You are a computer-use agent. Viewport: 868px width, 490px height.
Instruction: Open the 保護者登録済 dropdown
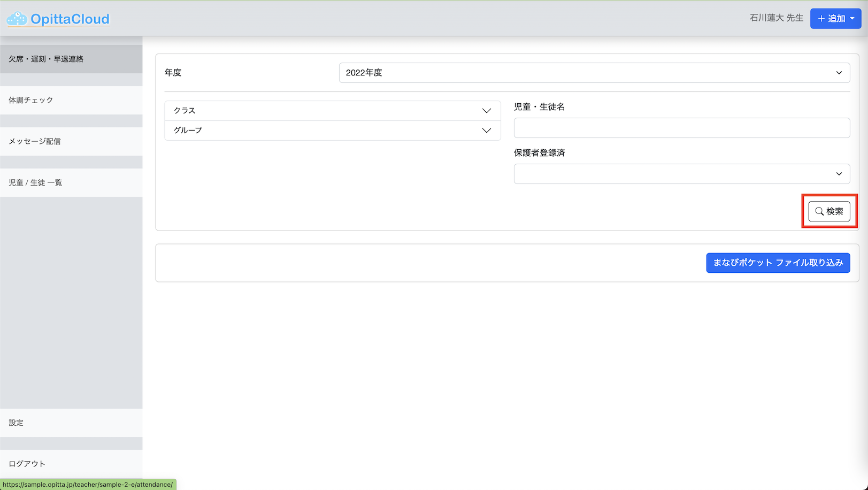682,174
